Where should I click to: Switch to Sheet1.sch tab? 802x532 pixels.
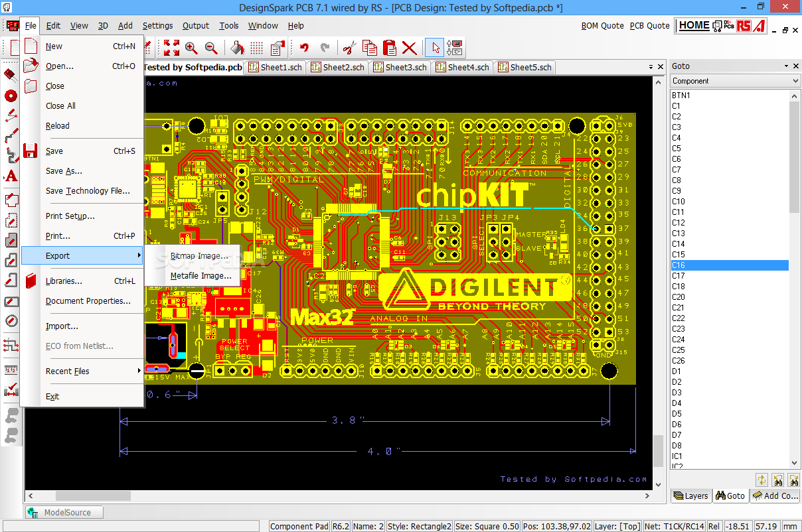(275, 67)
